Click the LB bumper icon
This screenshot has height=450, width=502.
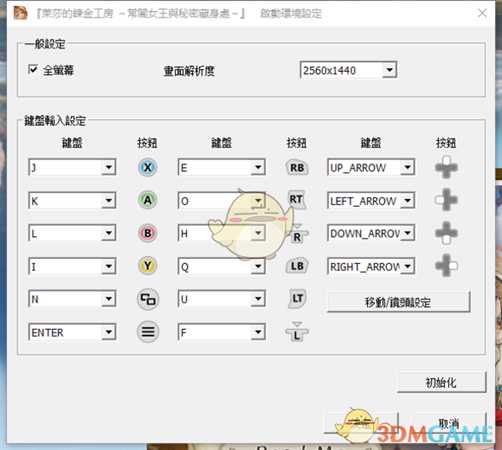297,266
